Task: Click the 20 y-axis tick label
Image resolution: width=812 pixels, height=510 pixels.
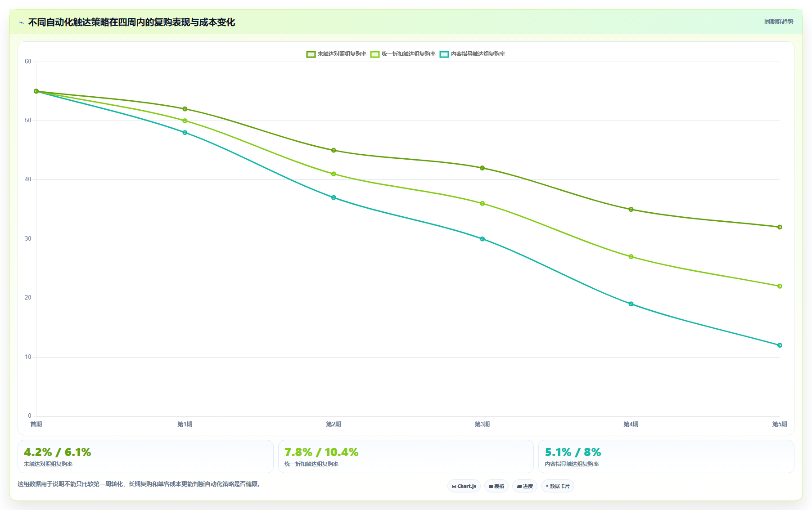Action: point(28,298)
